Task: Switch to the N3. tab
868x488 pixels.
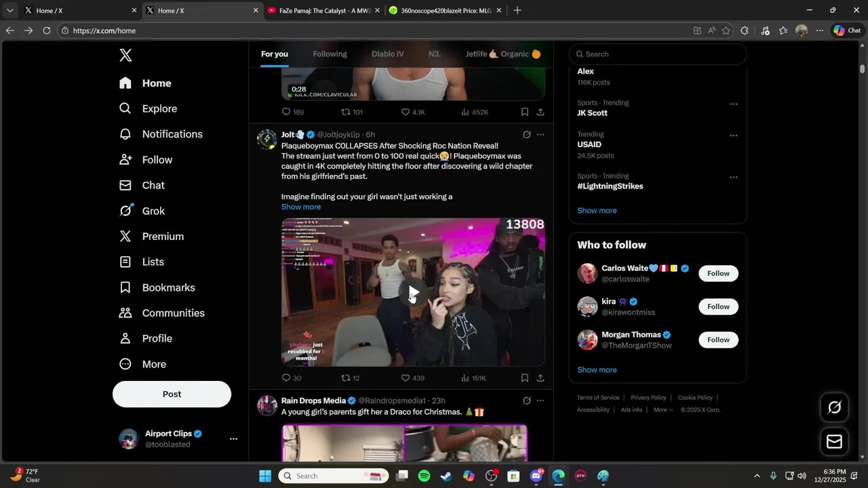Action: [435, 54]
